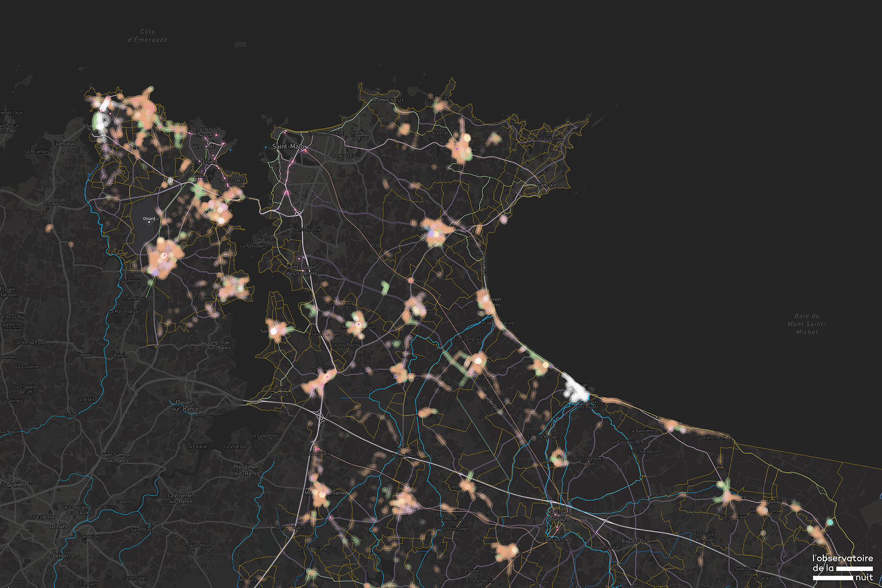882x588 pixels.
Task: Click the La Passagère label
Action: [x=254, y=246]
